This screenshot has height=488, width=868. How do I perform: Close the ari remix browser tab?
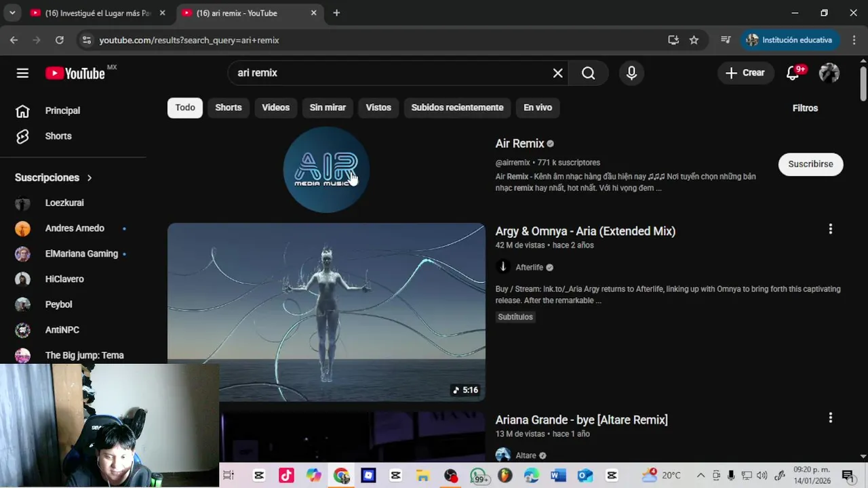click(313, 13)
